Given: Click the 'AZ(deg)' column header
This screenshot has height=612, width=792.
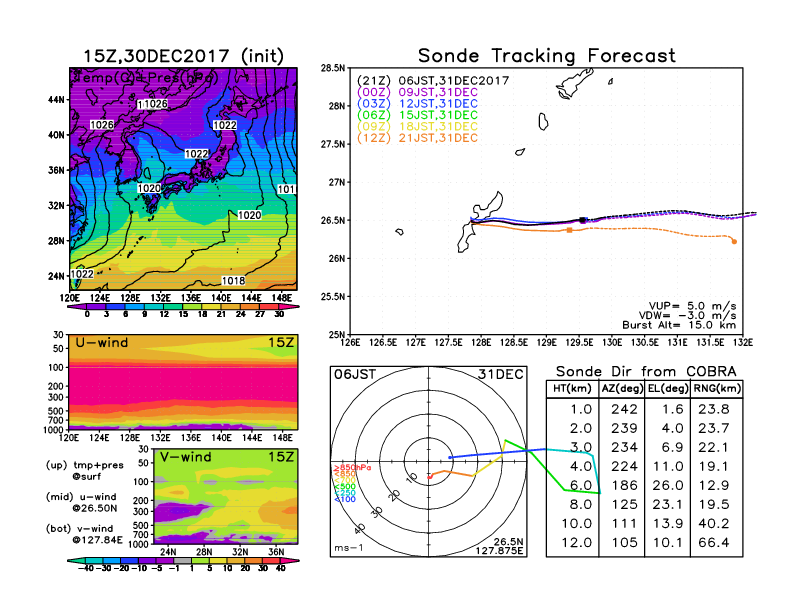Looking at the screenshot, I should (622, 389).
